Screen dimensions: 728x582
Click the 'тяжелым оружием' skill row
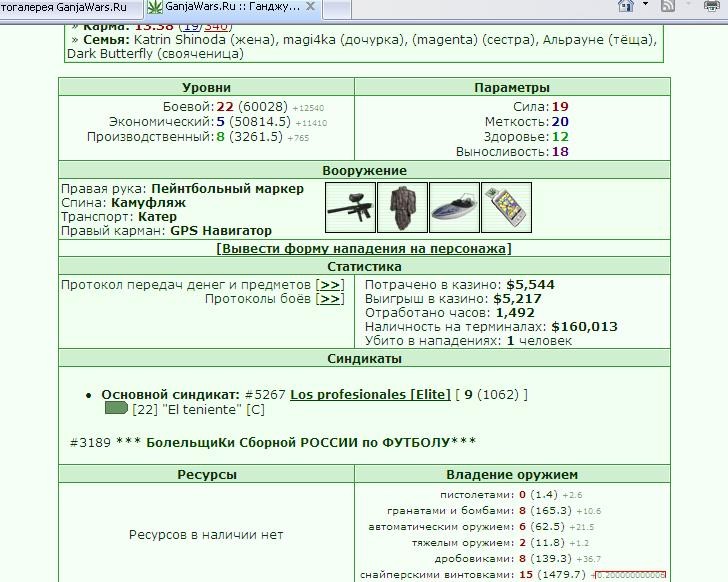click(500, 543)
